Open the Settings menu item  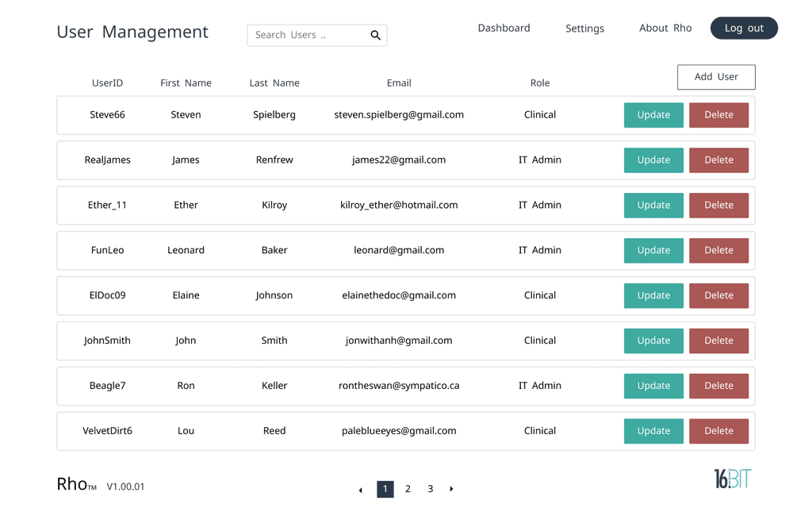(584, 29)
